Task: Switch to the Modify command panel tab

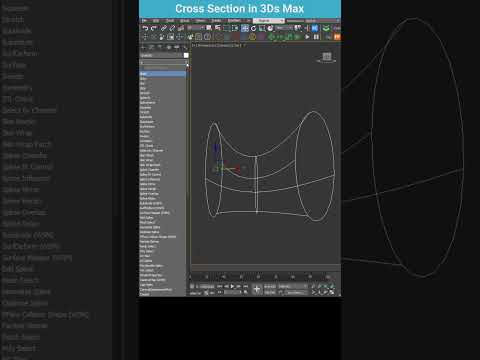Action: pyautogui.click(x=151, y=47)
